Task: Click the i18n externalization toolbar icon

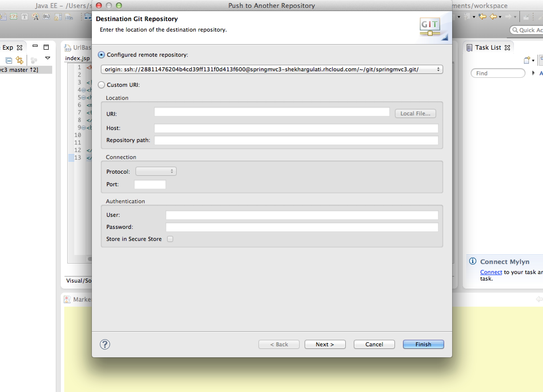Action: coord(68,17)
